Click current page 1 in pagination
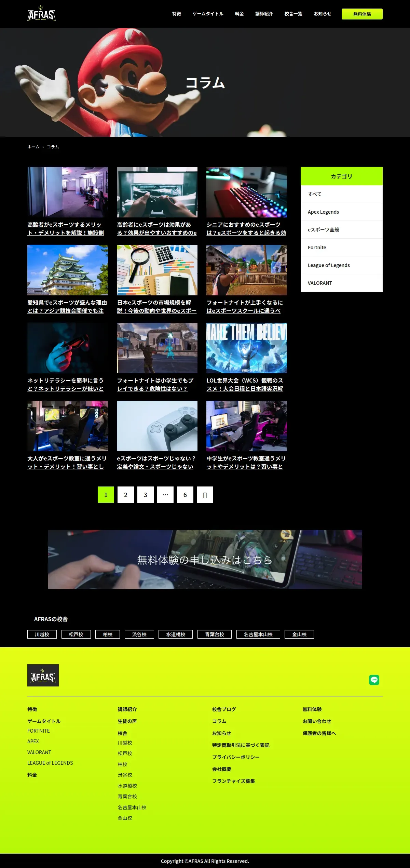410x868 pixels. click(106, 495)
